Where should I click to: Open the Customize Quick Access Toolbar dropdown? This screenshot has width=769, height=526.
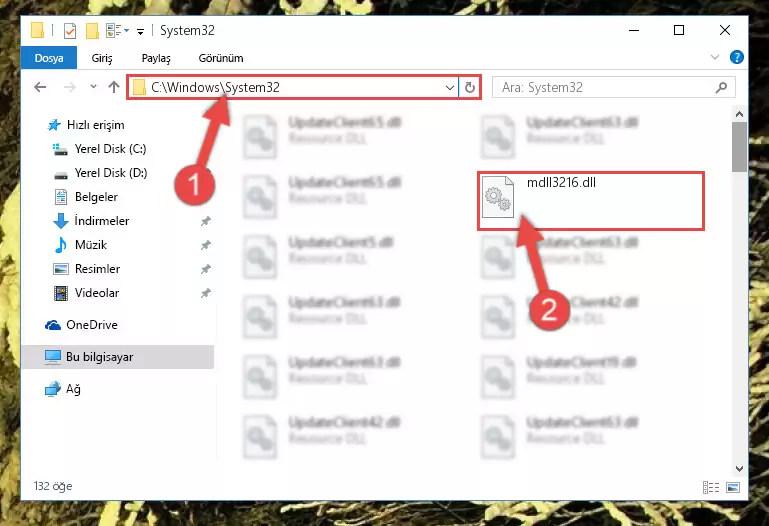pyautogui.click(x=140, y=32)
